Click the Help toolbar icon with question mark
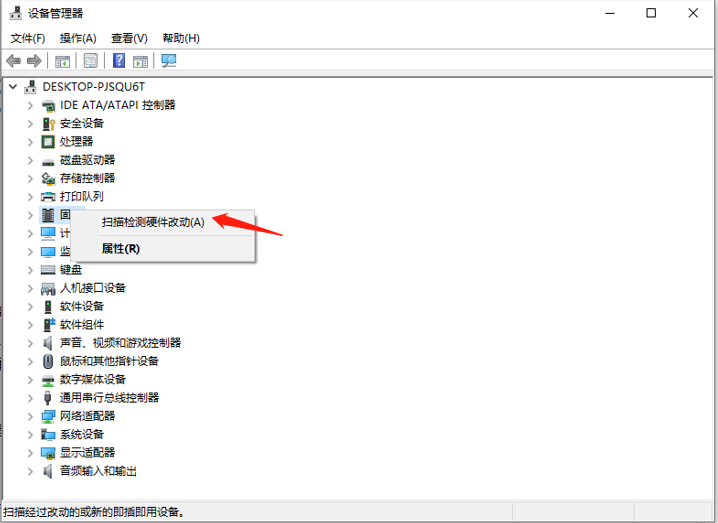The width and height of the screenshot is (718, 523). click(x=119, y=61)
